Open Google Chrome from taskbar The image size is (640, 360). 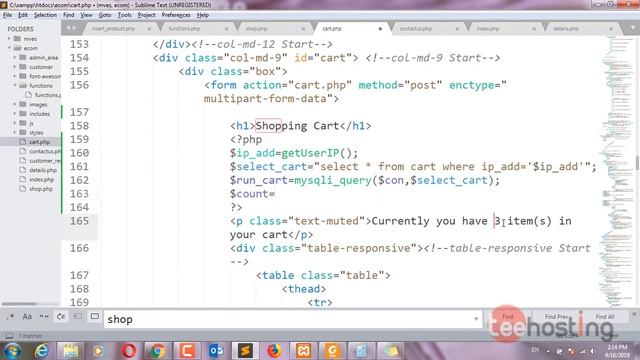point(158,351)
